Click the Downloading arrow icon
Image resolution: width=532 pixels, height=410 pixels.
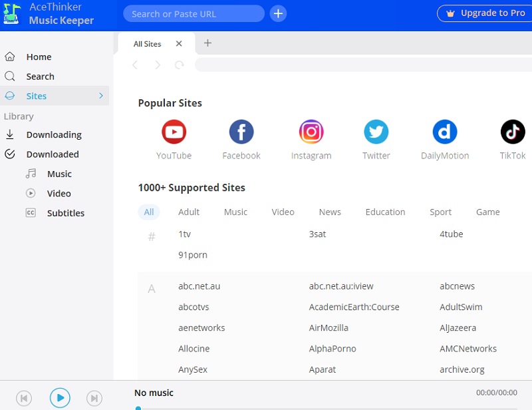[x=10, y=134]
